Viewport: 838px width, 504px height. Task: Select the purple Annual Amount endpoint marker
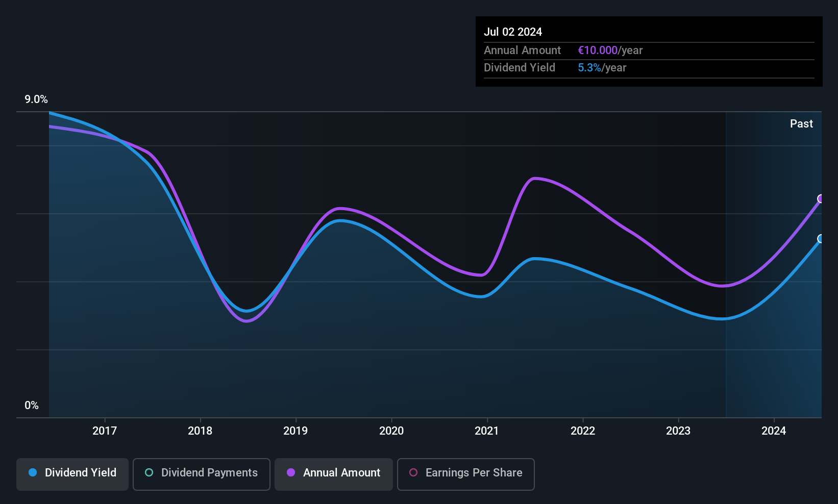click(821, 198)
